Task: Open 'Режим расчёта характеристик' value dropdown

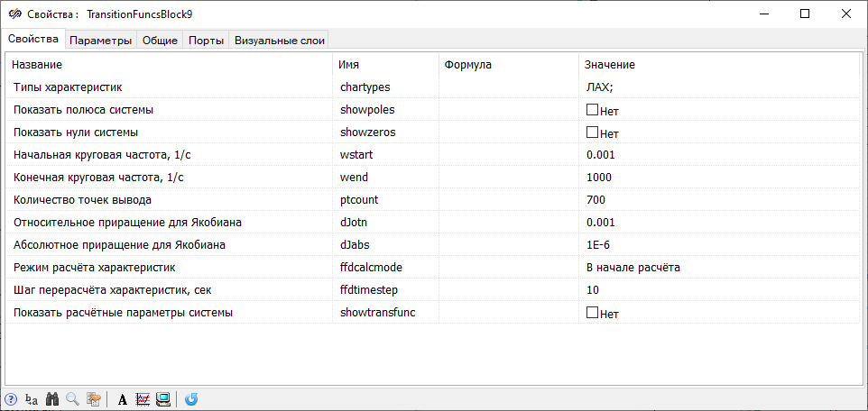Action: pyautogui.click(x=717, y=268)
